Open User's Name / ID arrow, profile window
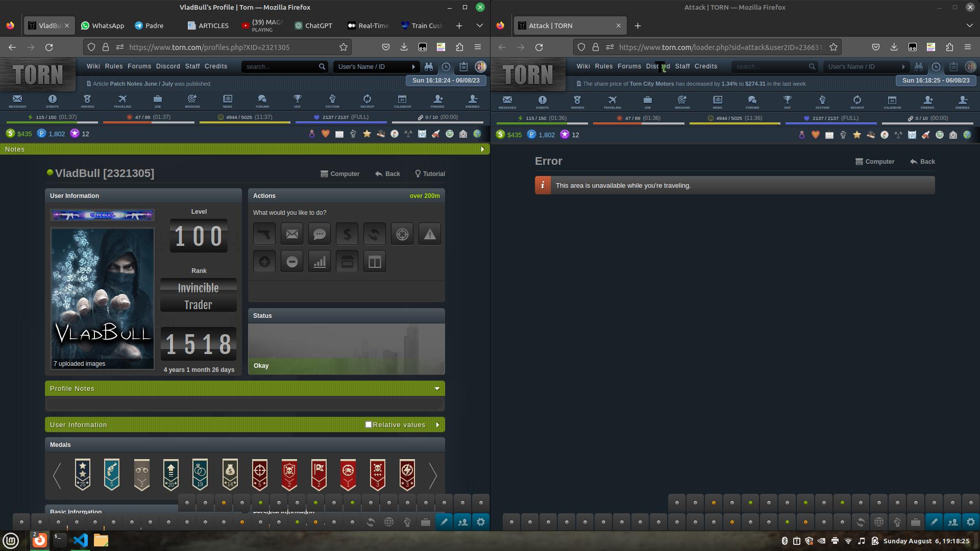The width and height of the screenshot is (980, 551). click(x=413, y=66)
